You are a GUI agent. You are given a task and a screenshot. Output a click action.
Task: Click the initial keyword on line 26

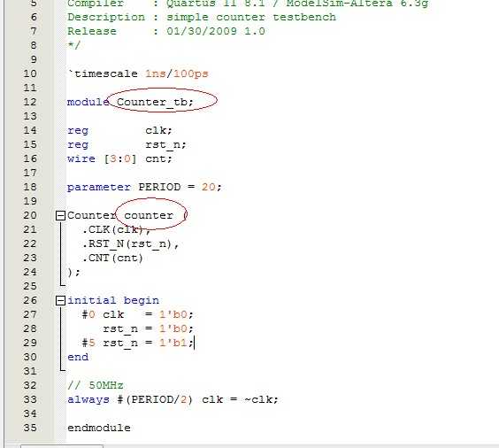click(x=92, y=300)
